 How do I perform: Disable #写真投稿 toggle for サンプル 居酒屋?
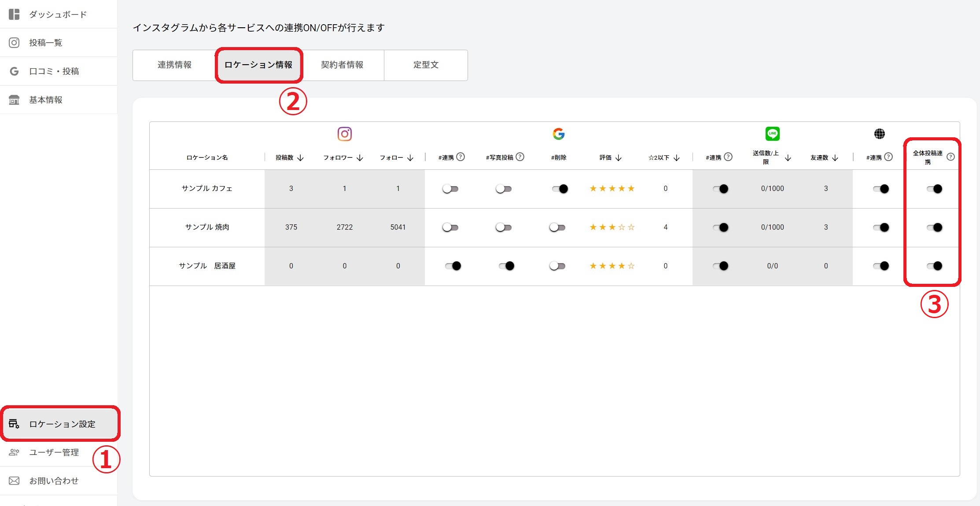[x=506, y=266]
